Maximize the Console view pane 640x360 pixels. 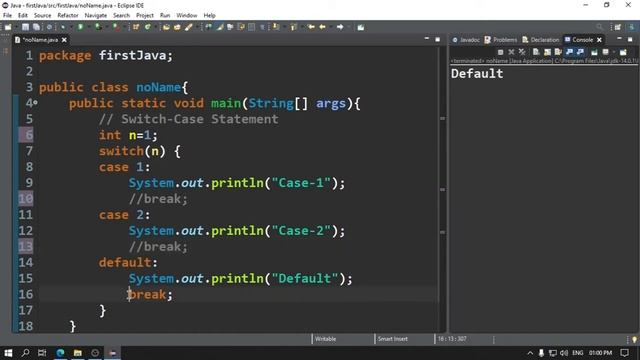pos(630,40)
